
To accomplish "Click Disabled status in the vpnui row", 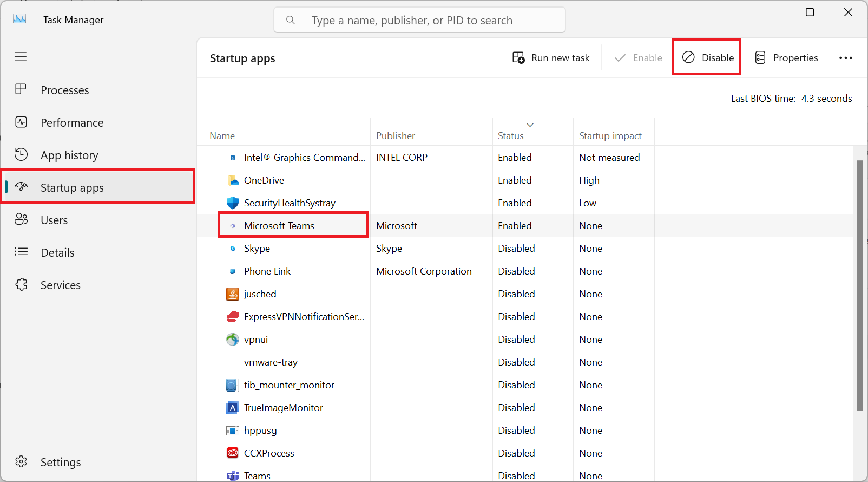I will 516,340.
